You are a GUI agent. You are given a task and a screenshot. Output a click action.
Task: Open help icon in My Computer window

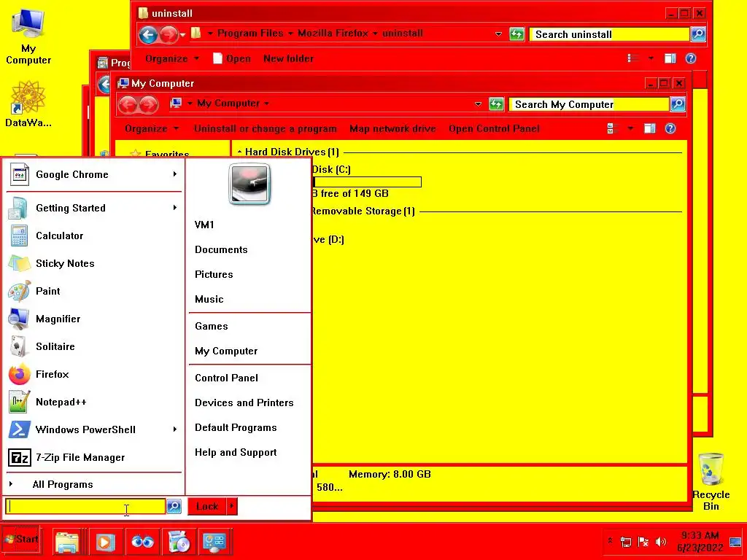pyautogui.click(x=670, y=128)
